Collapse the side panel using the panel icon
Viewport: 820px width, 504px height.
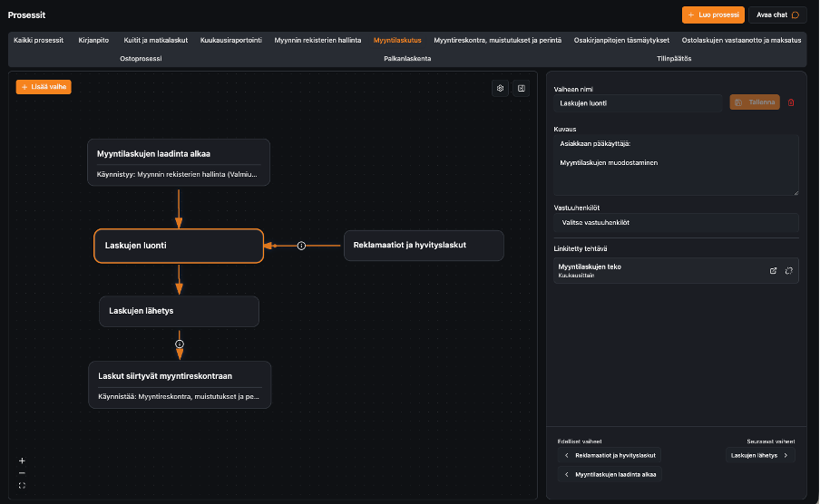(x=521, y=88)
